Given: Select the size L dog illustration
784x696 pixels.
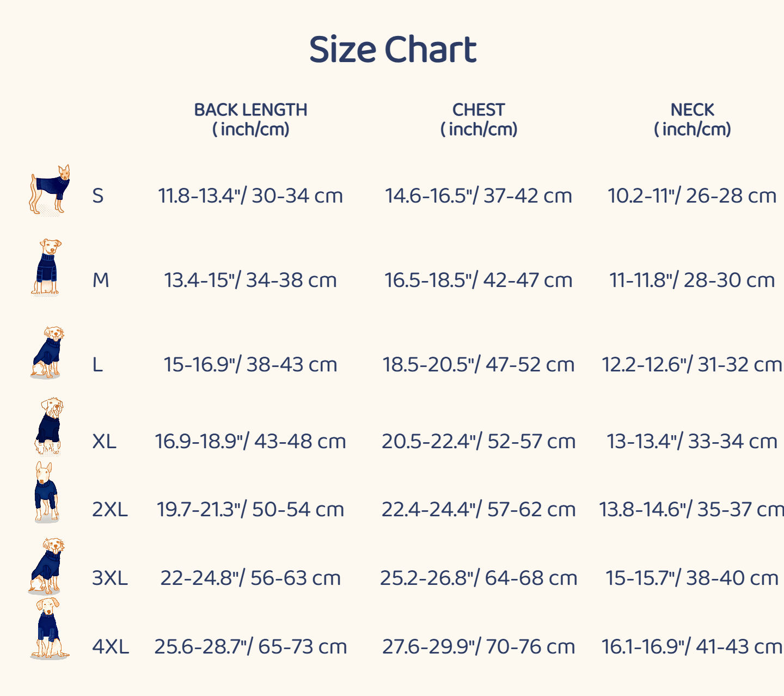Looking at the screenshot, I should point(48,352).
